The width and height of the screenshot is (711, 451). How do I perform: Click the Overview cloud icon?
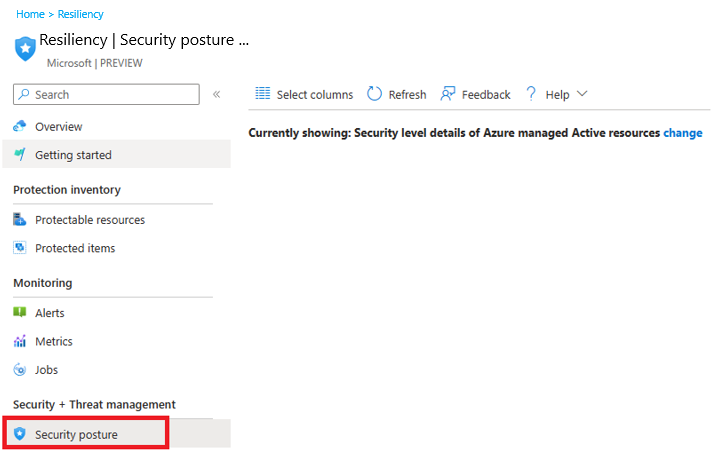pos(19,126)
